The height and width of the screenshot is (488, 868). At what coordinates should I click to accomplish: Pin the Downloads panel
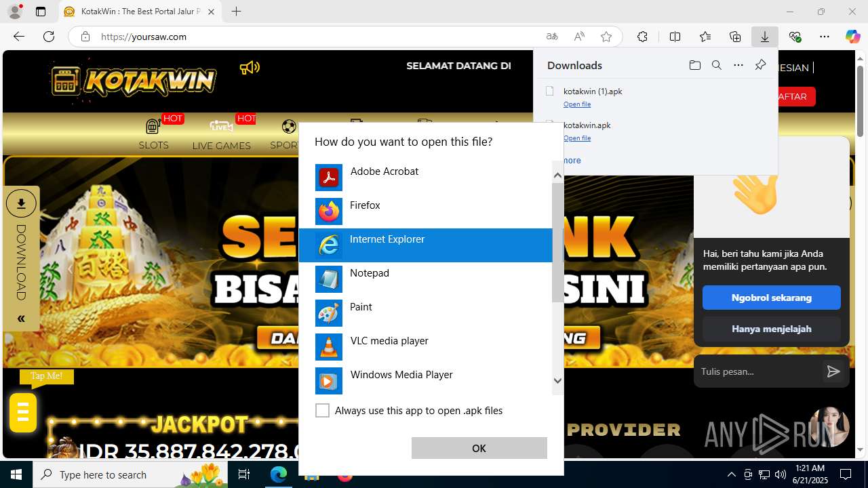click(x=760, y=65)
